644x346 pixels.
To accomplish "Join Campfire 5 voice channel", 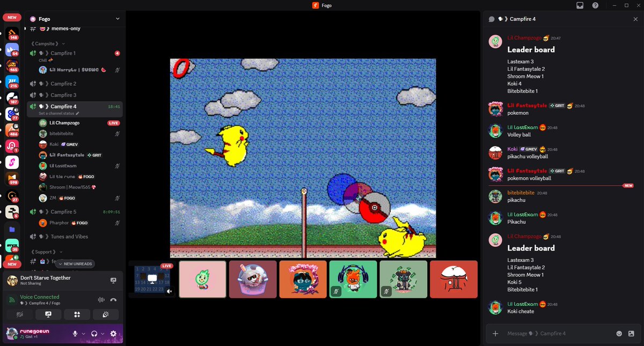I will pos(76,212).
